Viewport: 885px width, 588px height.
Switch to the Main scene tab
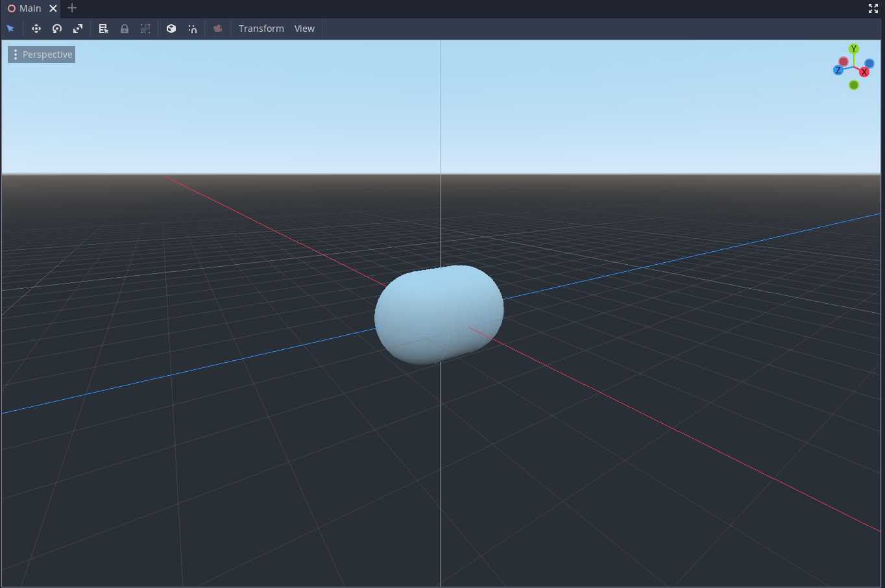pyautogui.click(x=25, y=8)
